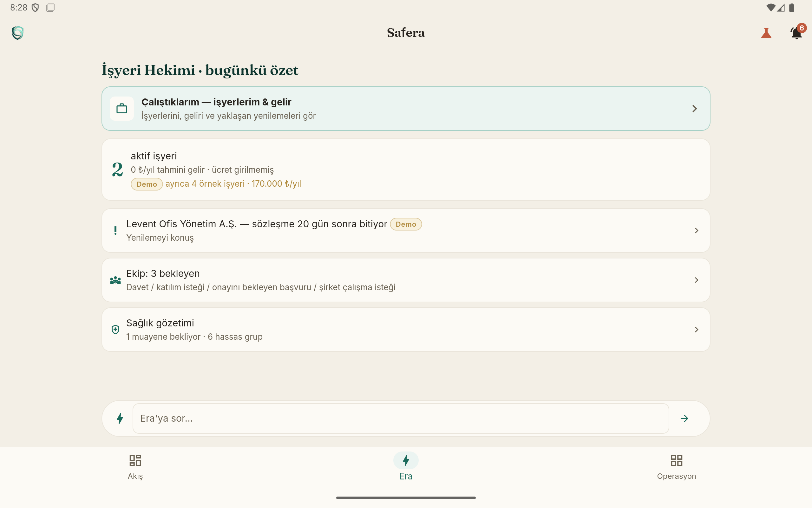Expand chevron on Çalıştıklarım card
The height and width of the screenshot is (508, 812).
point(695,109)
